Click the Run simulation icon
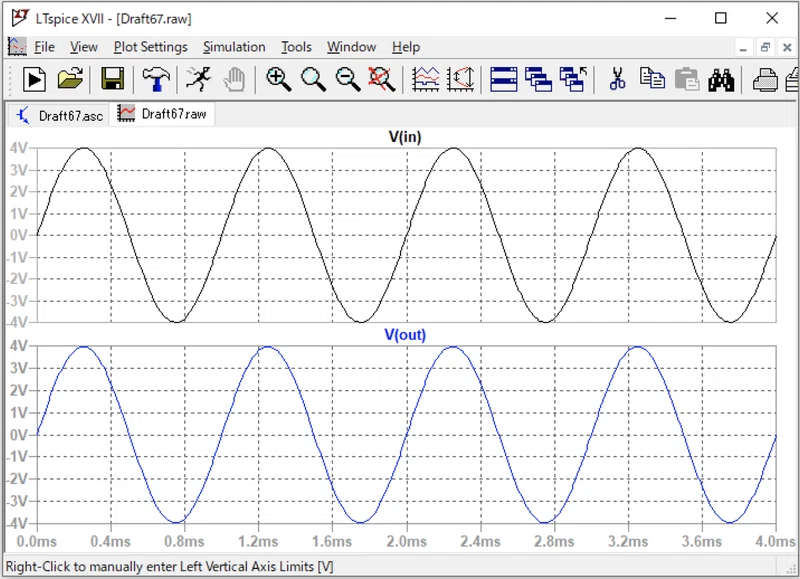 (34, 80)
